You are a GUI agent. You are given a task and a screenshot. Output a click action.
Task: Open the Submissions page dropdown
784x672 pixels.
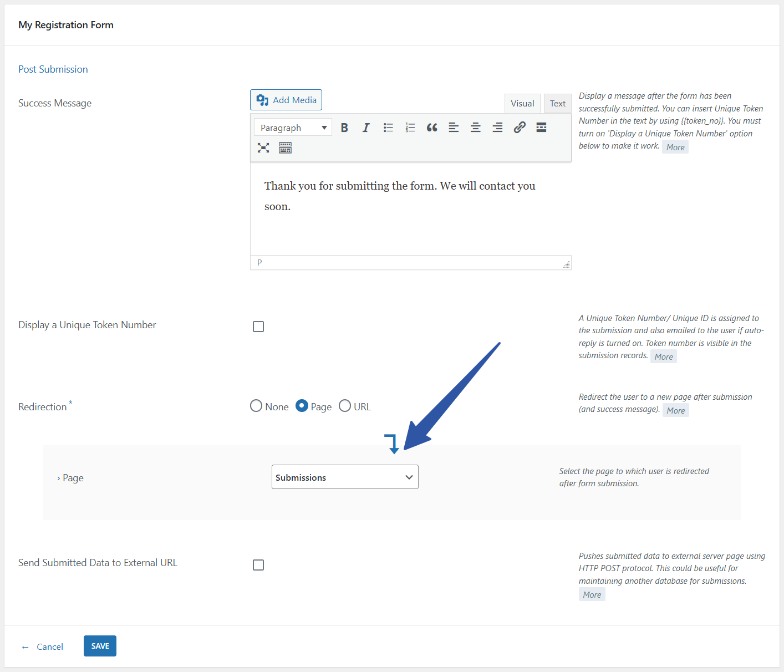coord(345,477)
